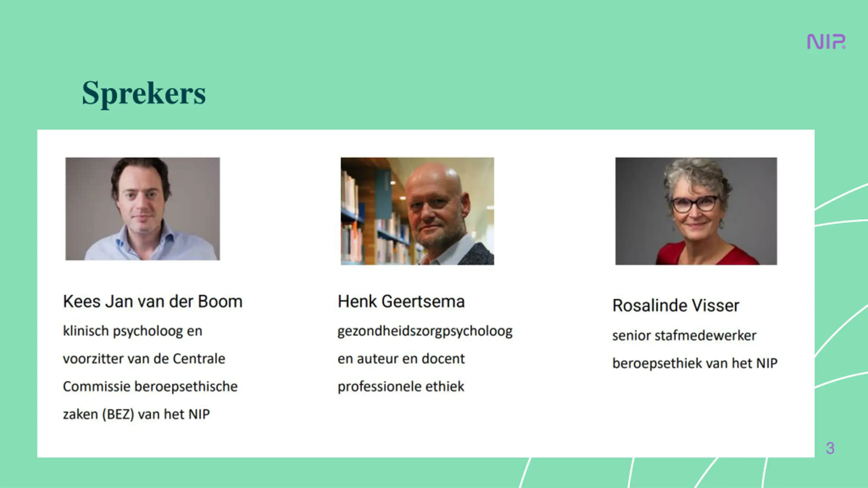Click the line 'zaken (BEZ) van het NIP'
Image resolution: width=868 pixels, height=488 pixels.
click(x=136, y=414)
